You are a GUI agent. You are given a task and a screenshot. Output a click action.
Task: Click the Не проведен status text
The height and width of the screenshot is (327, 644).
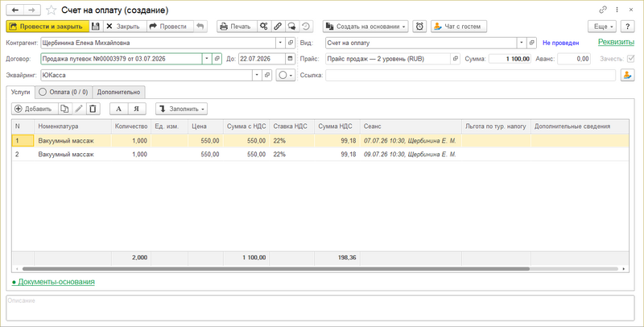[560, 43]
